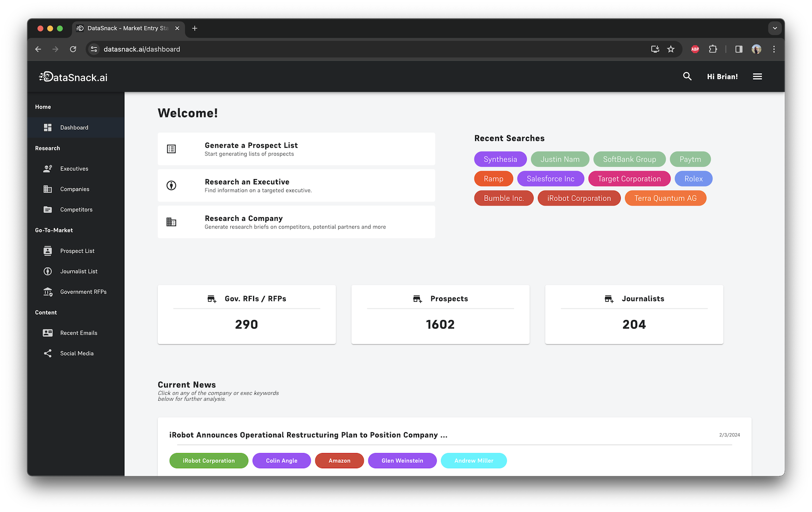Select the Research an Executive card
This screenshot has width=812, height=512.
click(x=296, y=185)
